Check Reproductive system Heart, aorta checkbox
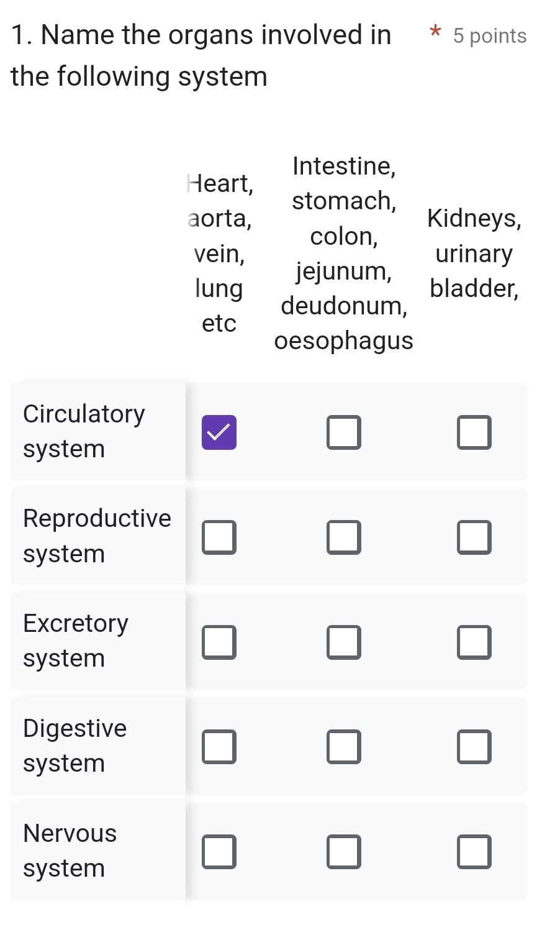Viewport: 560px width, 927px height. [x=219, y=537]
